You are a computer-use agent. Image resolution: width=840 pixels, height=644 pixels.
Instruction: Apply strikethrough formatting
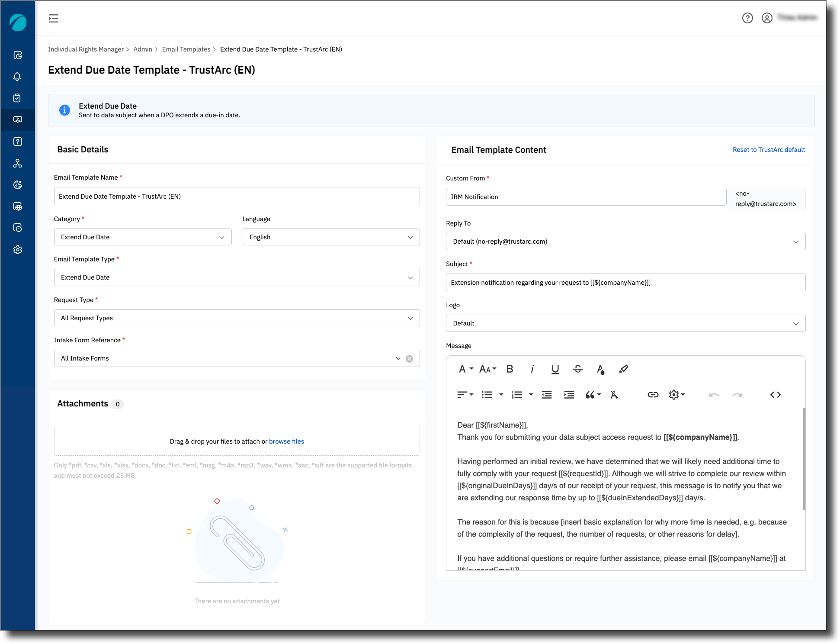[577, 369]
